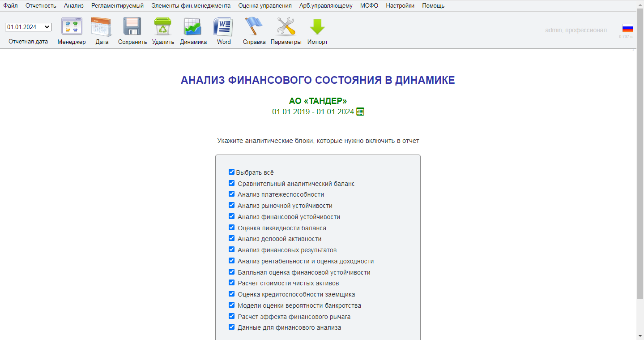The height and width of the screenshot is (340, 644).
Task: Open the Регламентируемый menu
Action: pos(117,6)
